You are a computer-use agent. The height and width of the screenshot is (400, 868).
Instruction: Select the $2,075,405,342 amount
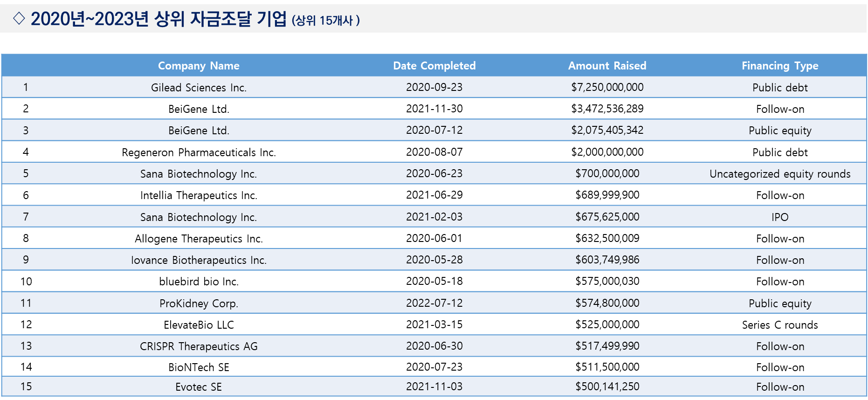click(607, 130)
